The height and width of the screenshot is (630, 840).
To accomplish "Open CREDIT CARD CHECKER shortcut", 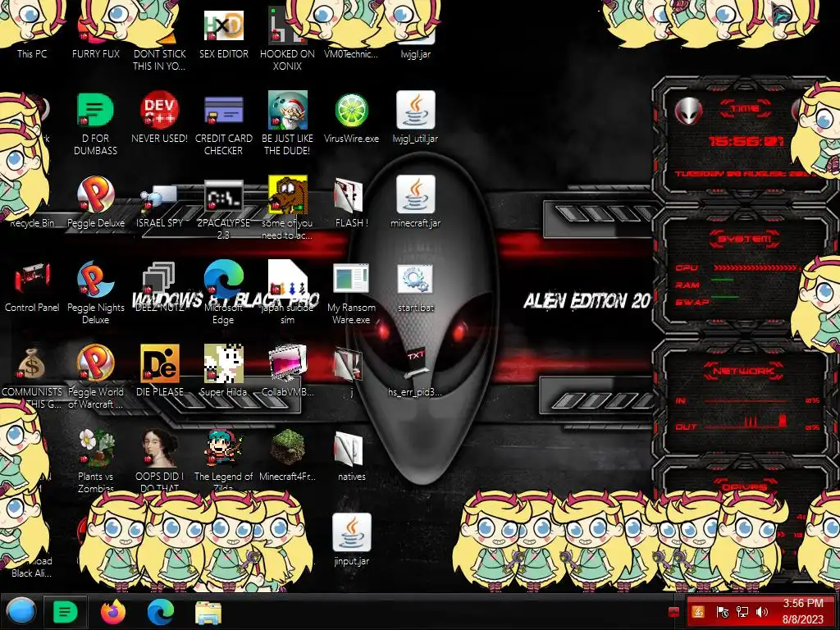I will coord(223,111).
